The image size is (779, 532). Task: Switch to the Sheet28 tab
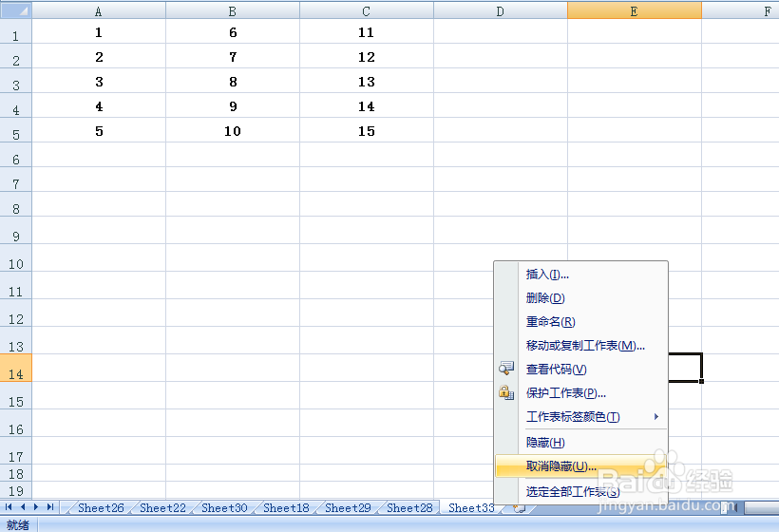coord(409,507)
